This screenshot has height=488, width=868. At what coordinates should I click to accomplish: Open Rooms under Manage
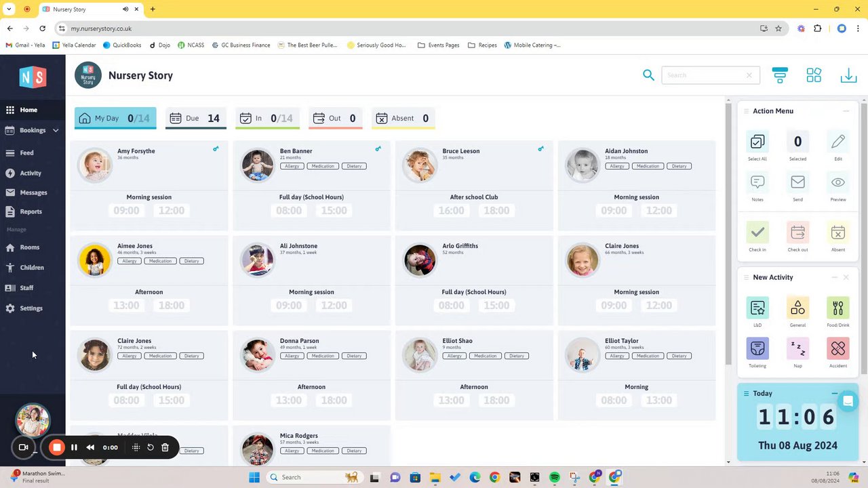(29, 247)
